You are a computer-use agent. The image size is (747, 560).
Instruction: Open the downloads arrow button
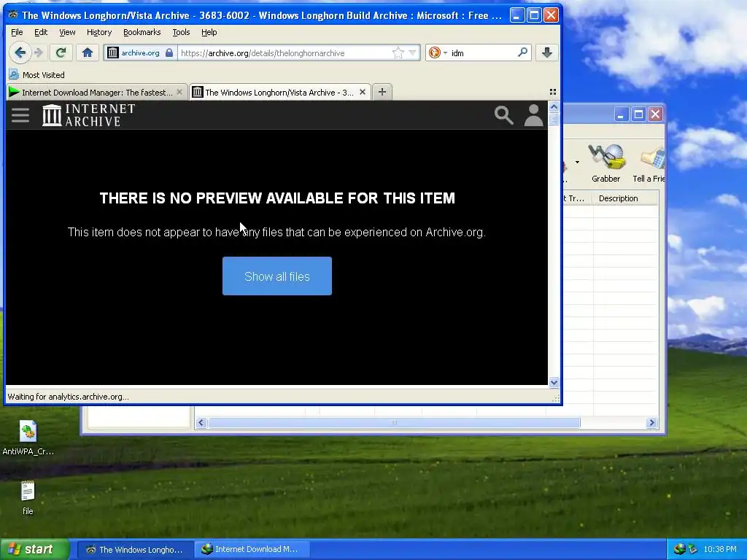click(x=547, y=52)
